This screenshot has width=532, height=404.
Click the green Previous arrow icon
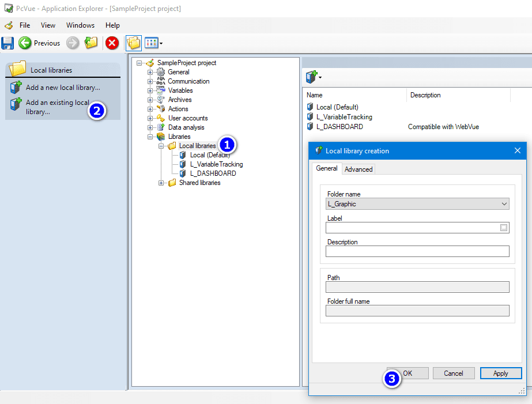(25, 43)
